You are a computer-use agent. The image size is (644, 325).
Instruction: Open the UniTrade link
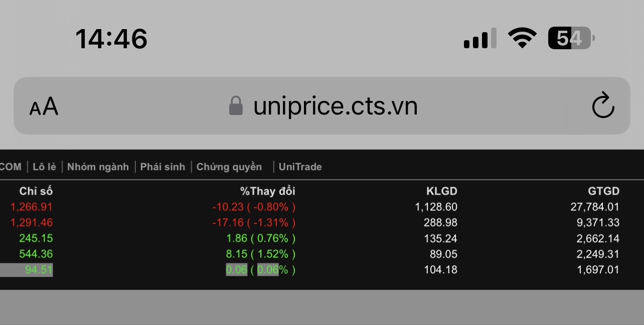click(x=300, y=167)
